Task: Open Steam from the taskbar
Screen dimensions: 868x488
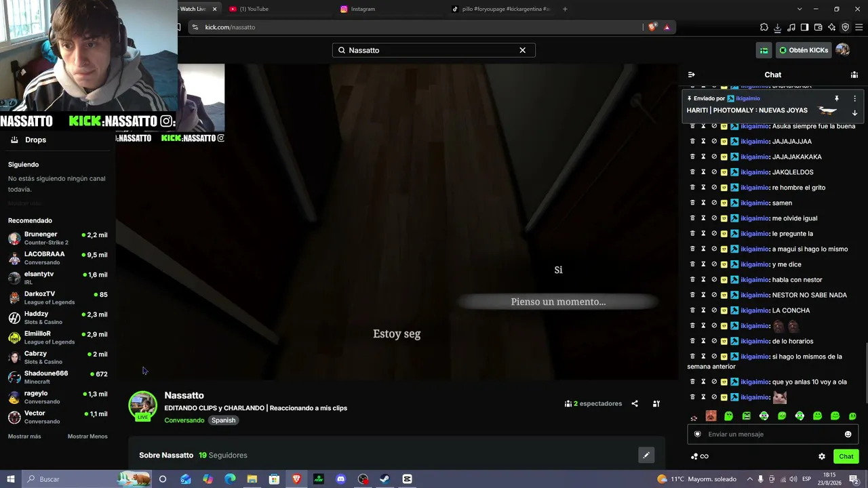Action: [x=384, y=479]
